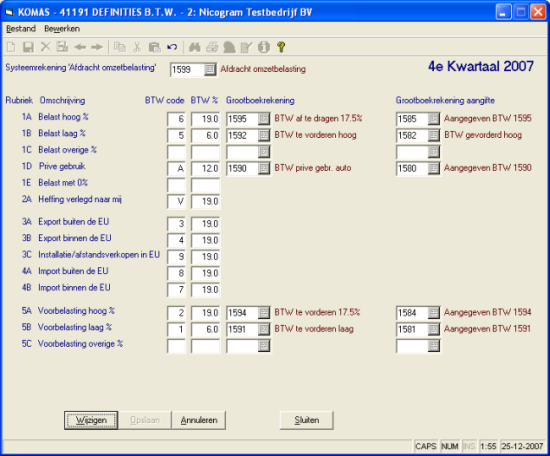Open the Bewerken menu
550x456 pixels.
pyautogui.click(x=62, y=29)
